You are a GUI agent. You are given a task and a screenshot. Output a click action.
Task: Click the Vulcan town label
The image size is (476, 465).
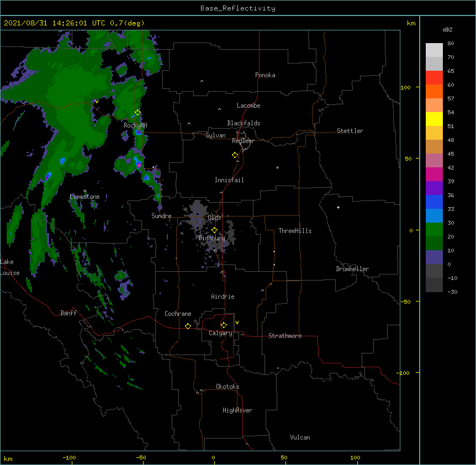point(300,437)
